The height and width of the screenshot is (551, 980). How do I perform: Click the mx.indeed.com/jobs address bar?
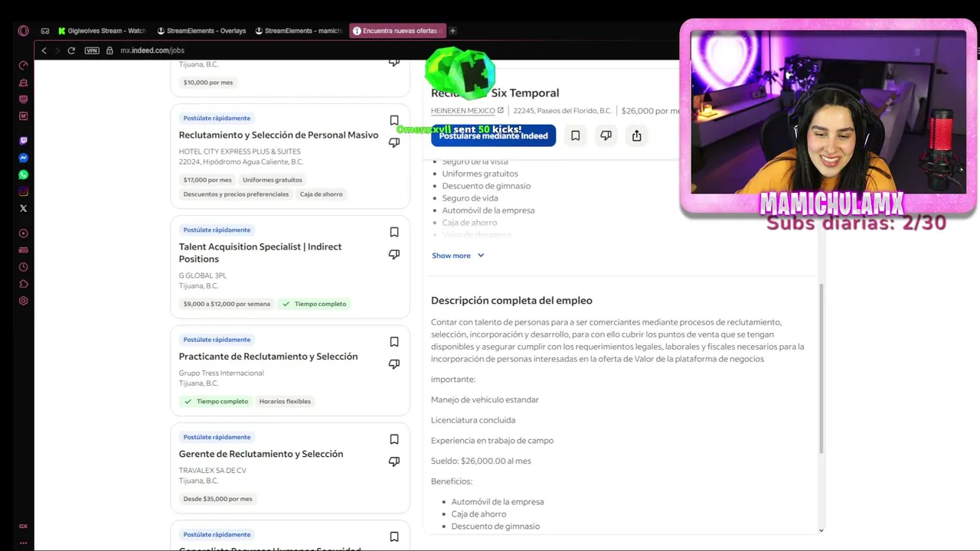point(152,51)
